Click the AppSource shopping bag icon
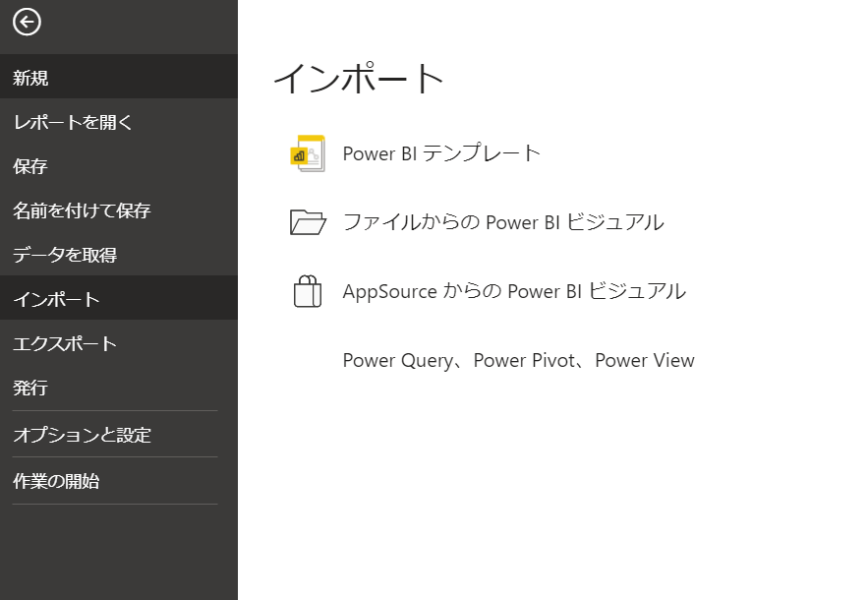The height and width of the screenshot is (600, 868). pyautogui.click(x=308, y=291)
